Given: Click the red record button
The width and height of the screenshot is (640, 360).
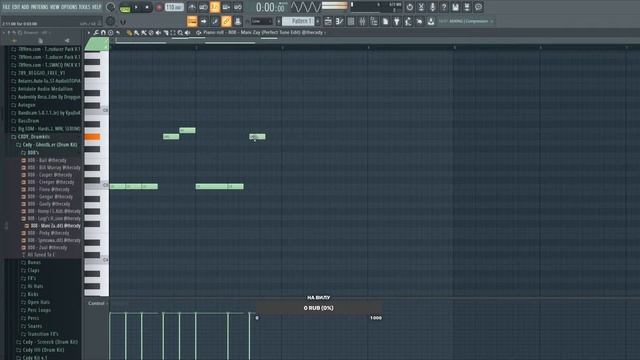Looking at the screenshot, I should tap(159, 7).
